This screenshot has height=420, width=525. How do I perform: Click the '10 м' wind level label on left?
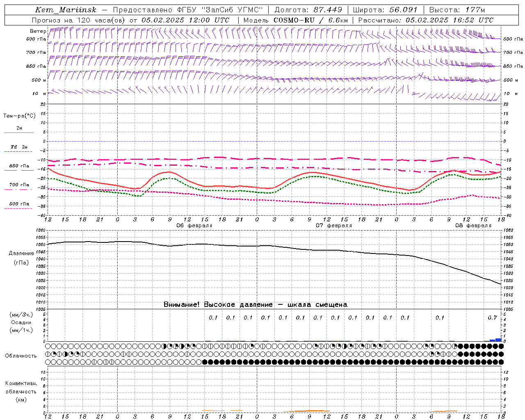tap(39, 94)
